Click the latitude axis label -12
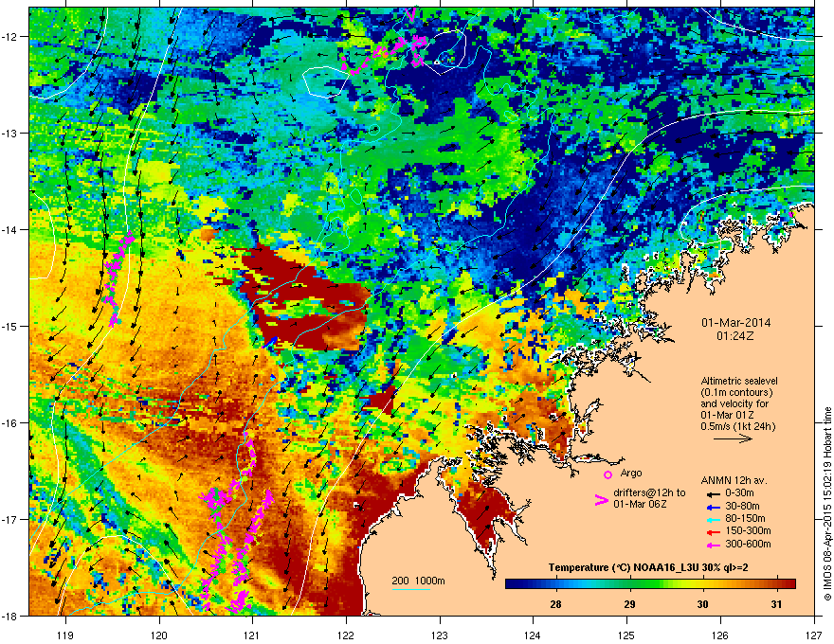 point(10,37)
